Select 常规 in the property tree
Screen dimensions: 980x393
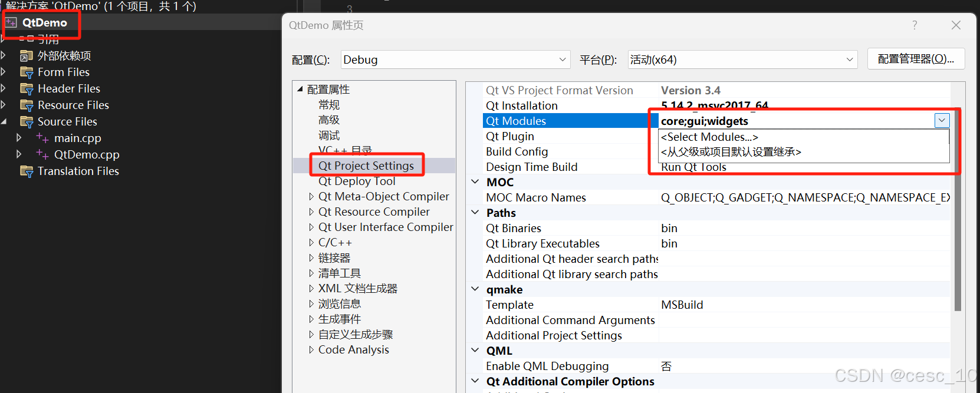pos(329,105)
